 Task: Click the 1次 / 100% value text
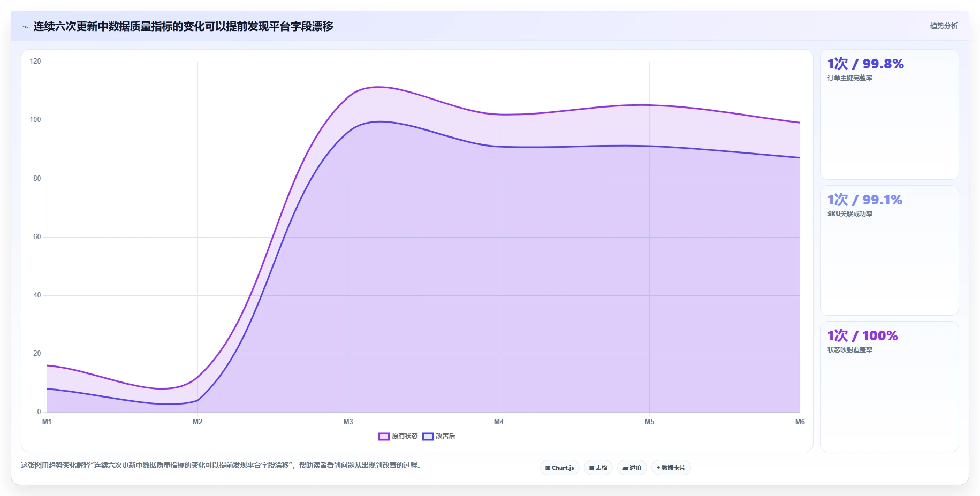tap(862, 335)
